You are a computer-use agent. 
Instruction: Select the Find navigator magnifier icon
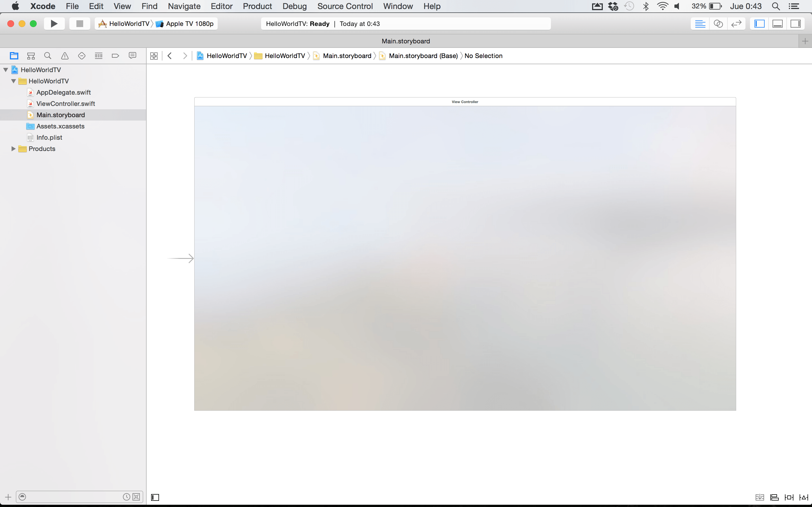pos(48,56)
